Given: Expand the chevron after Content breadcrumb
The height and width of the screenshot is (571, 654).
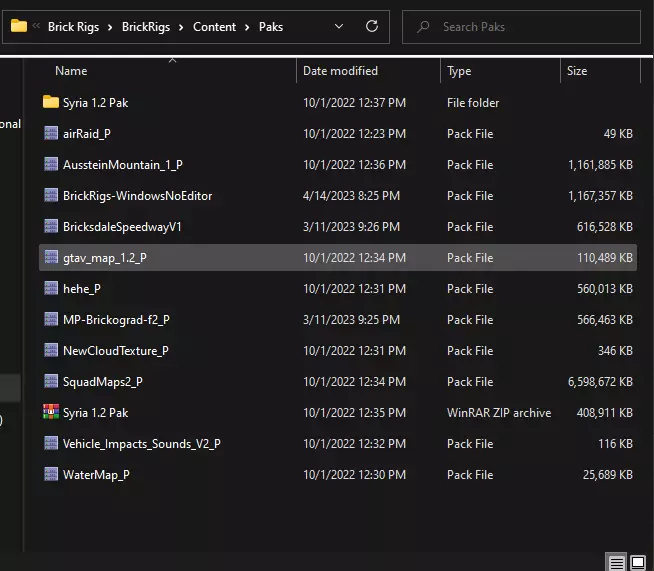Looking at the screenshot, I should tap(245, 27).
